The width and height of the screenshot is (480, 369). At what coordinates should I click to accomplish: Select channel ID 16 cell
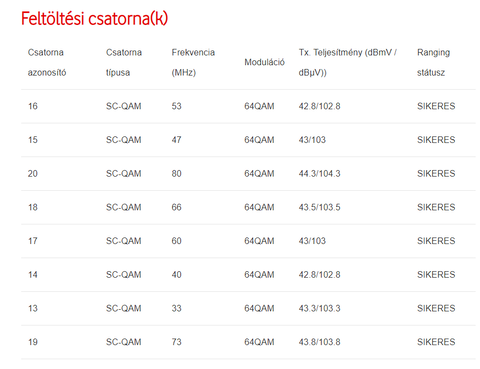[x=33, y=106]
